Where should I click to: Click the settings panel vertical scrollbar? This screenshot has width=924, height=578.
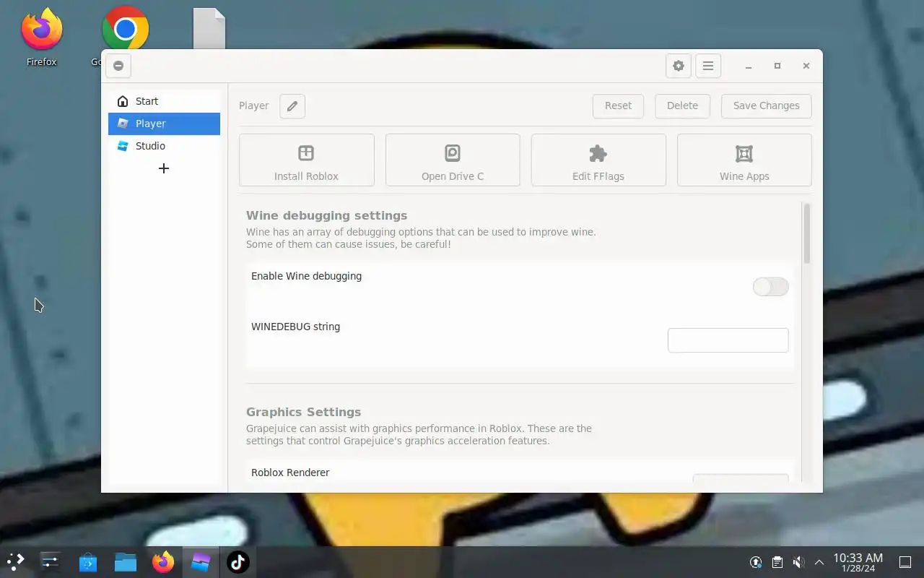point(806,233)
